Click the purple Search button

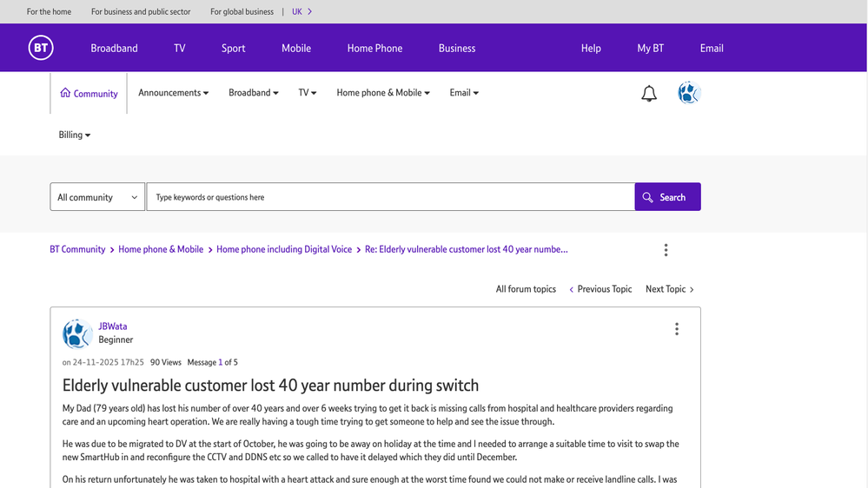[x=667, y=197]
